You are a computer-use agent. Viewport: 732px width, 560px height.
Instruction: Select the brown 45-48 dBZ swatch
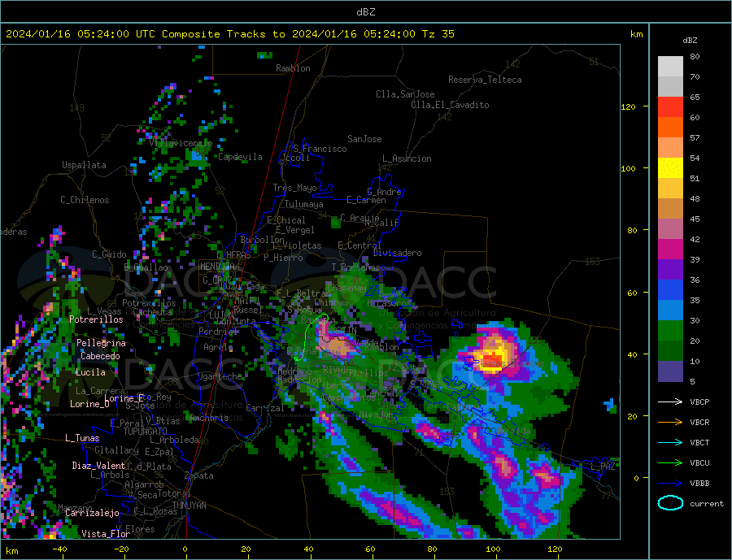click(x=670, y=209)
